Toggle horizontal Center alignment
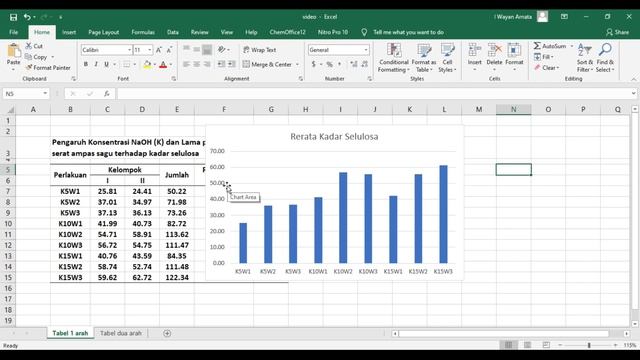Image resolution: width=640 pixels, height=360 pixels. point(197,64)
